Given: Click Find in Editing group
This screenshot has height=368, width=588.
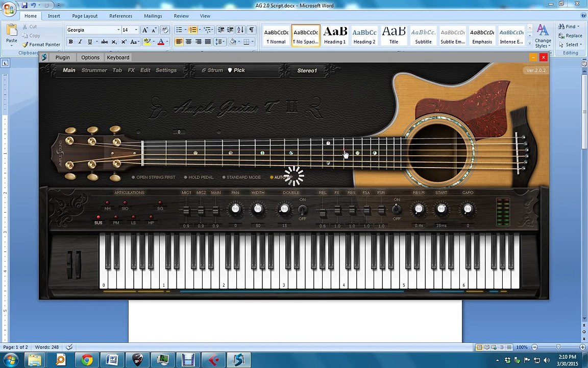Looking at the screenshot, I should tap(569, 27).
